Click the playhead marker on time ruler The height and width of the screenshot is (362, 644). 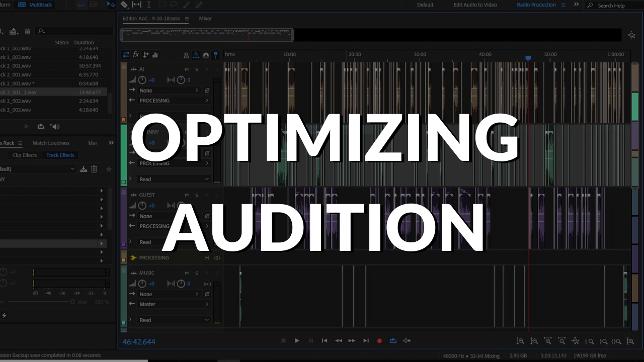pos(528,58)
